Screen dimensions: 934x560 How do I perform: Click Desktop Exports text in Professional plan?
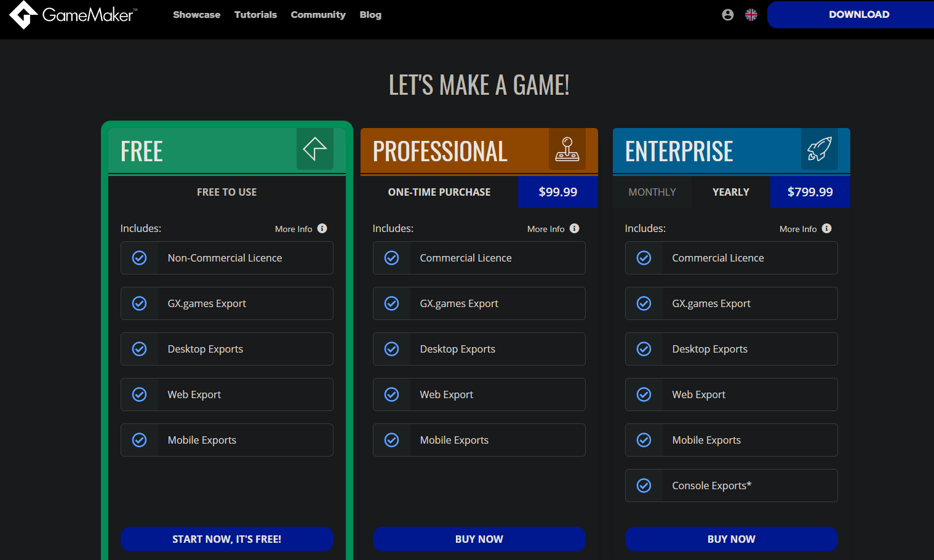coord(458,349)
